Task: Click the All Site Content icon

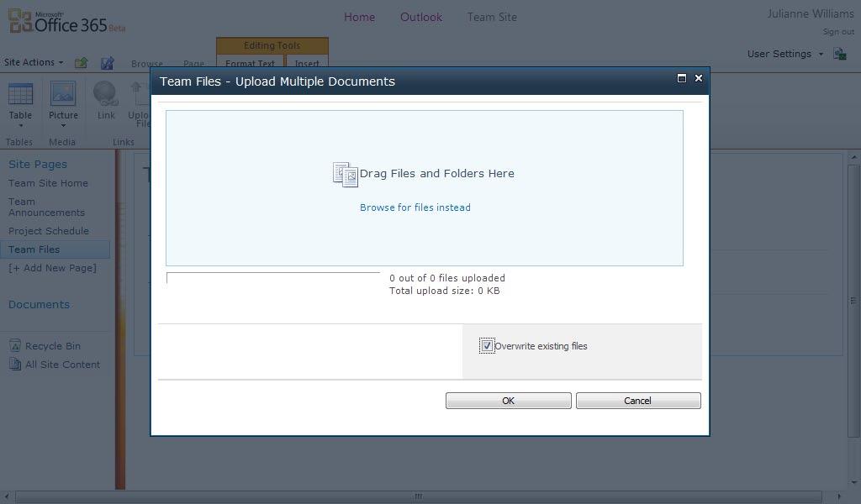Action: (x=15, y=365)
